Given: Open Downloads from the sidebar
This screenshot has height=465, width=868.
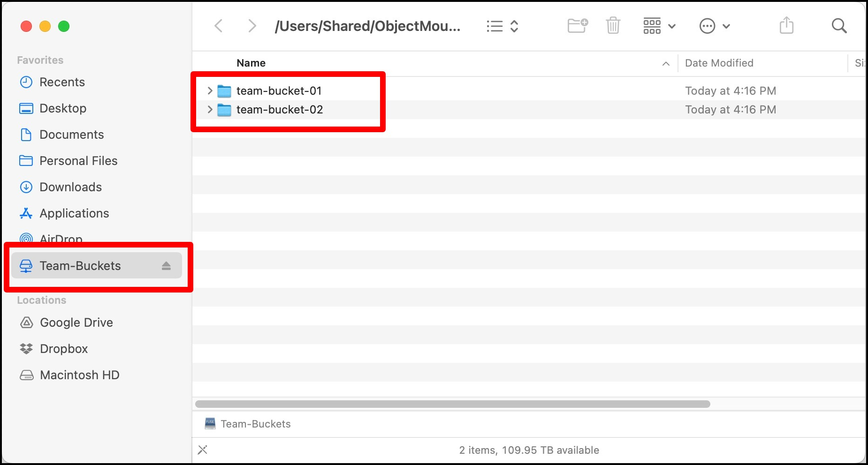Looking at the screenshot, I should pos(70,187).
